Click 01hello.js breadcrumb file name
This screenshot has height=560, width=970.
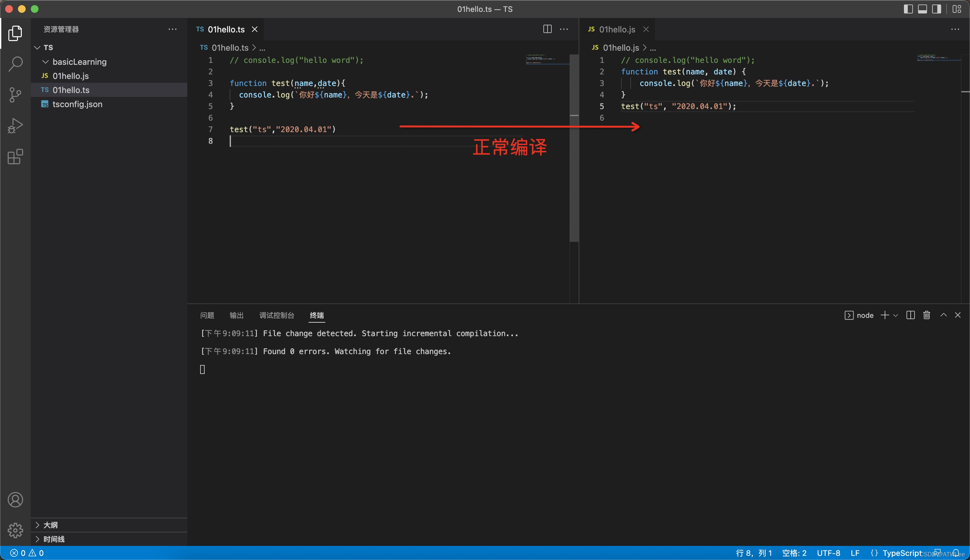[x=621, y=48]
